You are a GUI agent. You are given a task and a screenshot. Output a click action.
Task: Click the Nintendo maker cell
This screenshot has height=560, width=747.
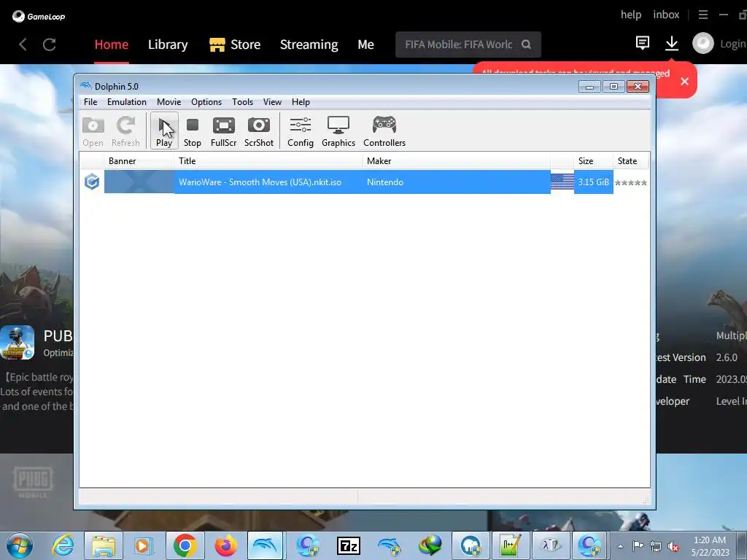tap(385, 182)
